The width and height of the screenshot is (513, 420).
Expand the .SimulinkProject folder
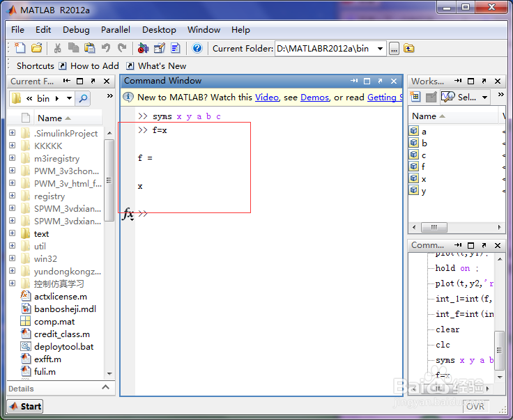(x=12, y=133)
